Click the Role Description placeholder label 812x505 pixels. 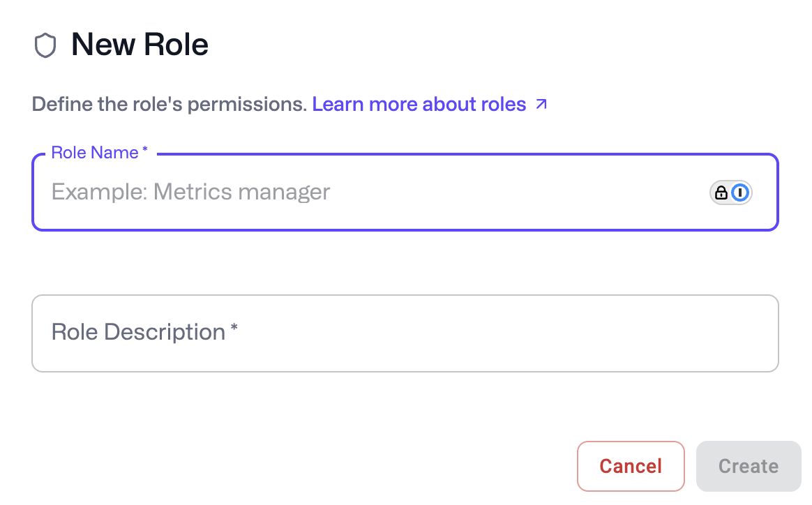tap(138, 332)
